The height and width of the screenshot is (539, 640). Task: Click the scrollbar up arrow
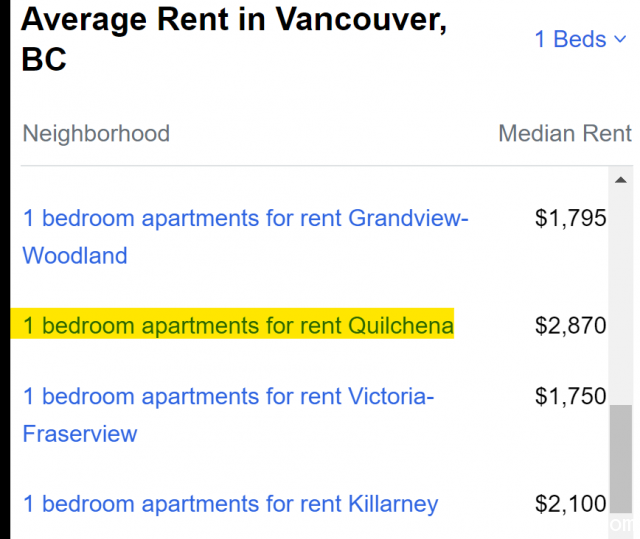click(x=621, y=180)
